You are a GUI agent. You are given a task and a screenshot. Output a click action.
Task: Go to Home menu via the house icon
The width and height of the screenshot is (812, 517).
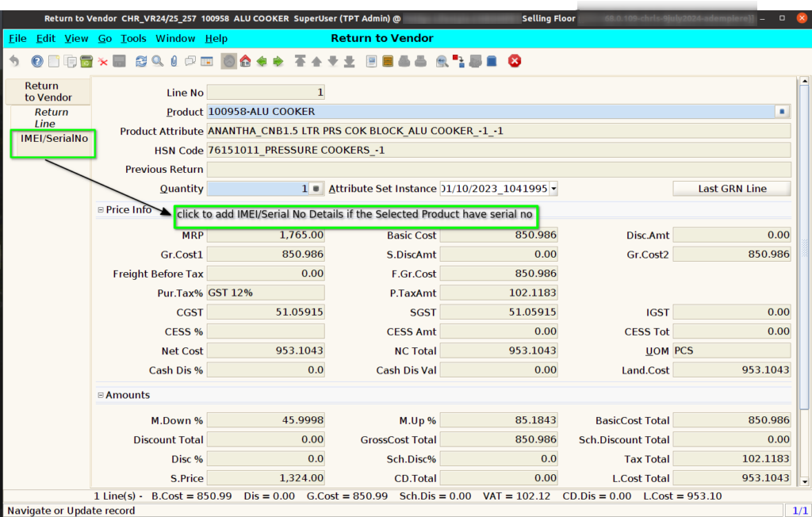coord(246,61)
